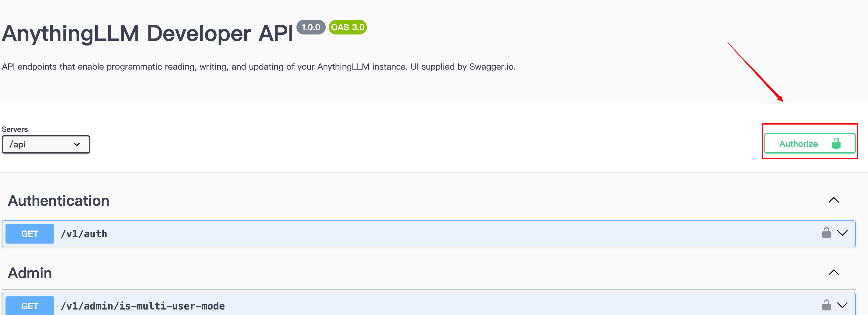This screenshot has width=868, height=315.
Task: Collapse the Authentication section arrow
Action: (834, 200)
